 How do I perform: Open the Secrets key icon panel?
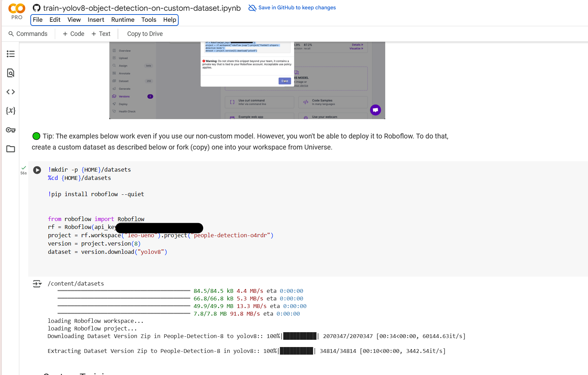11,130
